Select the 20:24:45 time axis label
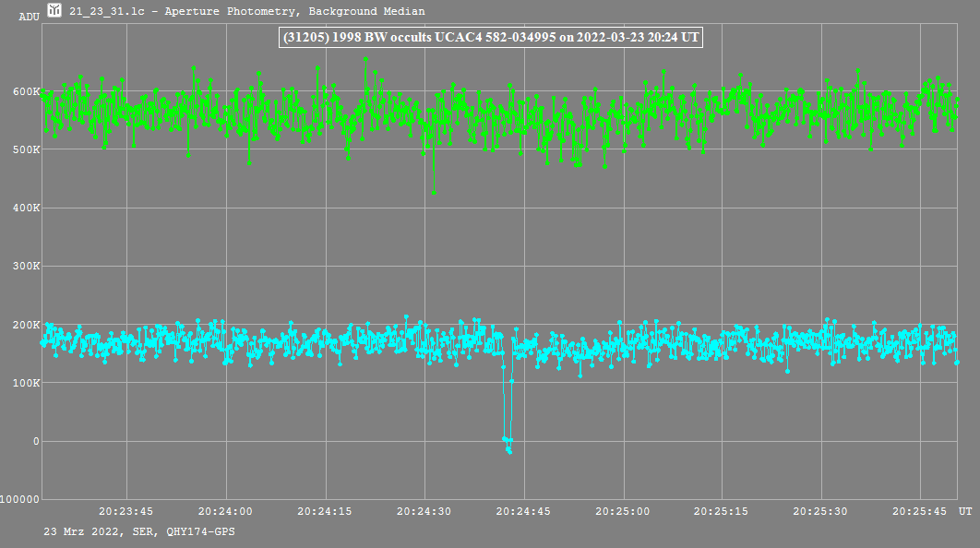The image size is (980, 548). click(x=524, y=511)
